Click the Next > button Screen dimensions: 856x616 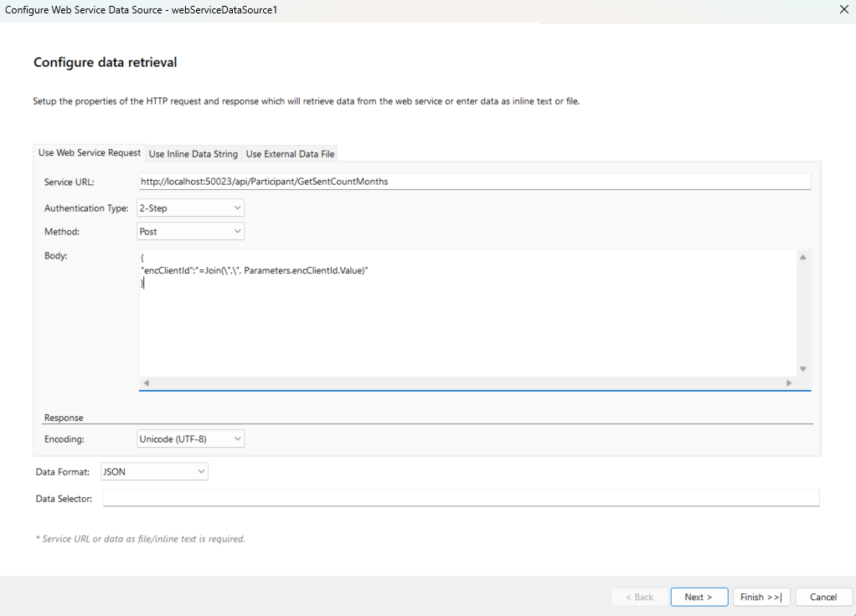pos(699,597)
